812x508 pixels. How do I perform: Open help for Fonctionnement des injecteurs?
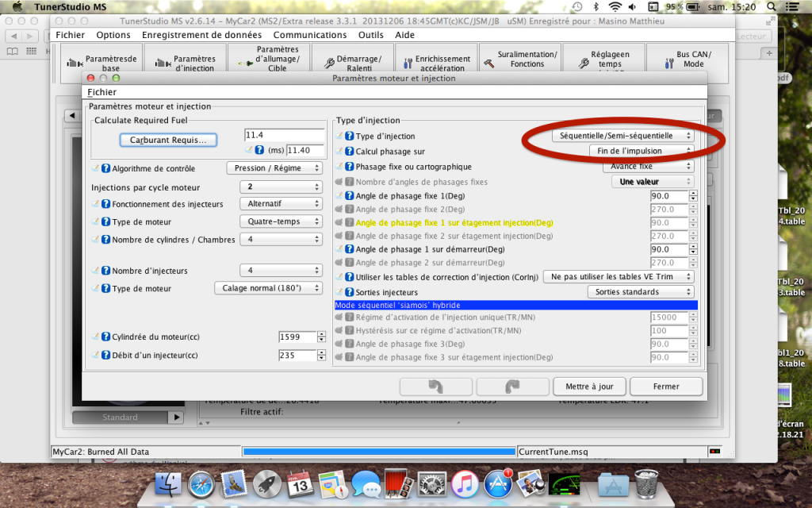[x=105, y=204]
